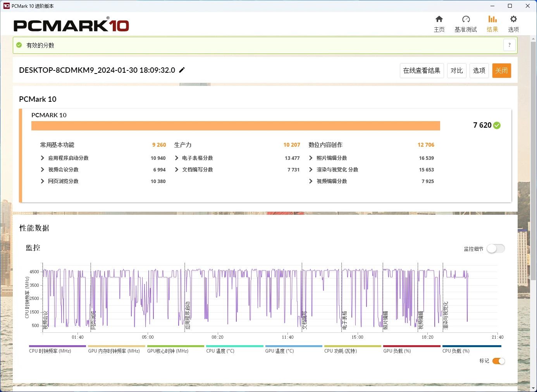Select the GPU 负载 (%) legend item
The width and height of the screenshot is (537, 392).
point(412,349)
